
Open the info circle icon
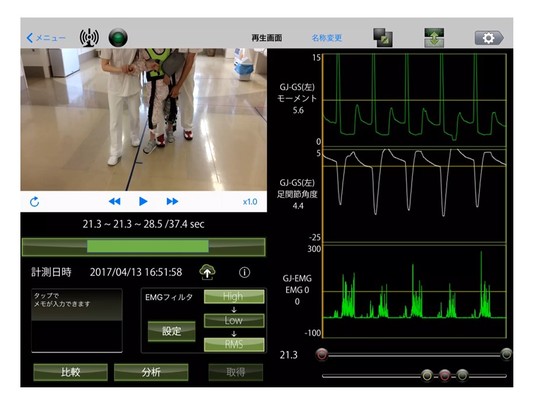[244, 272]
